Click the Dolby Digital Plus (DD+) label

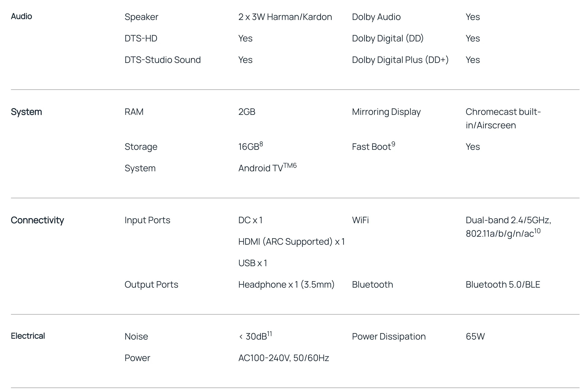pos(400,60)
